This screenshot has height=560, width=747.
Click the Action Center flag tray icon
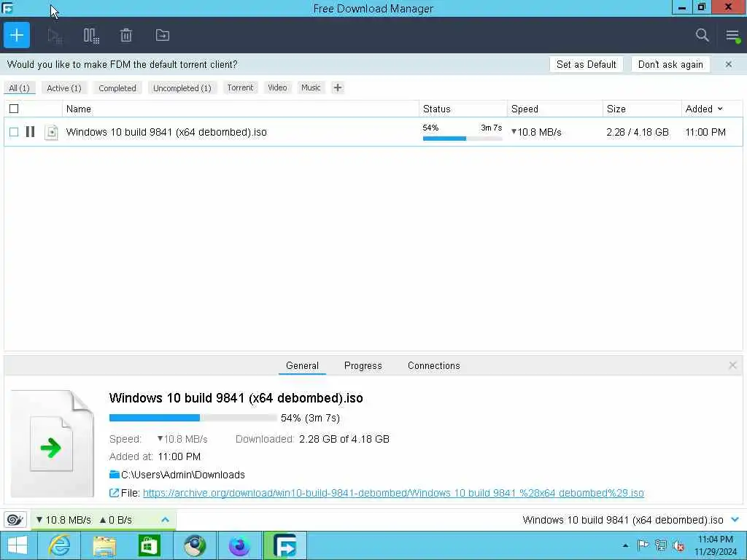643,545
